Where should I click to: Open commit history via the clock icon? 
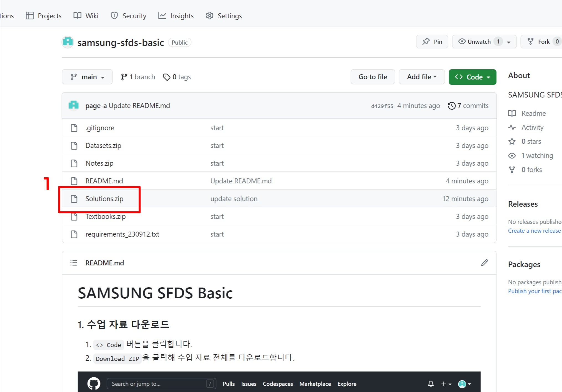[x=452, y=106]
